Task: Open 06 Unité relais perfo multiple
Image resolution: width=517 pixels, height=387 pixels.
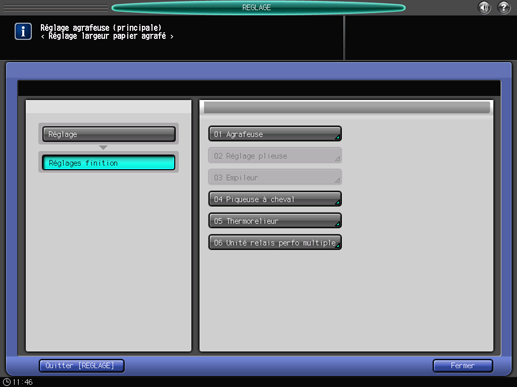Action: coord(275,242)
